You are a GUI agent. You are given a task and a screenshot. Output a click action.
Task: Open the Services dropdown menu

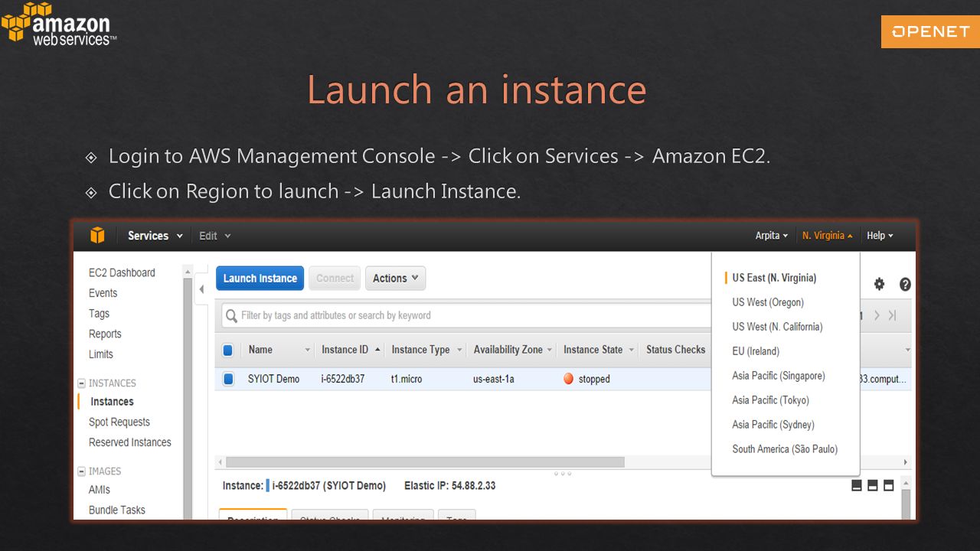155,236
